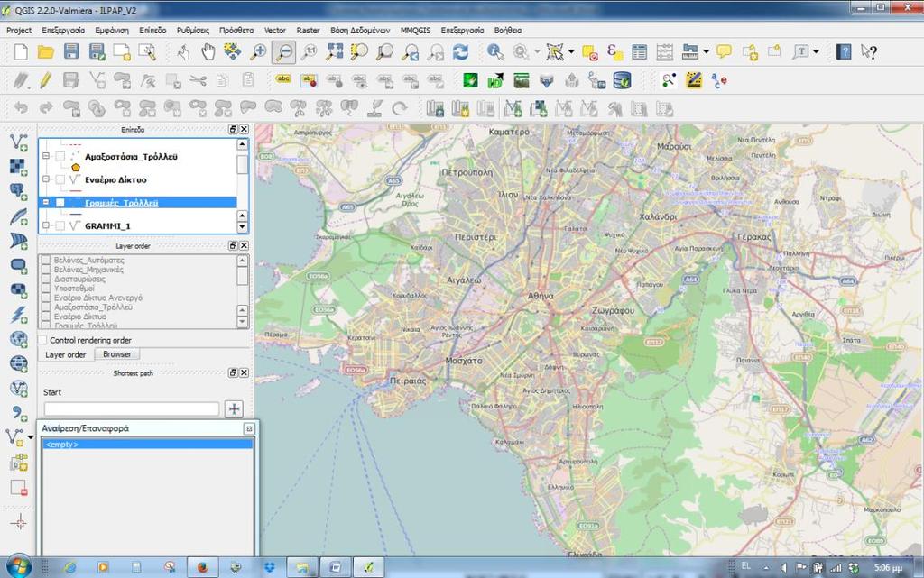Open dropdown arrow beside Measure ruler tool
This screenshot has width=924, height=578.
pos(706,52)
